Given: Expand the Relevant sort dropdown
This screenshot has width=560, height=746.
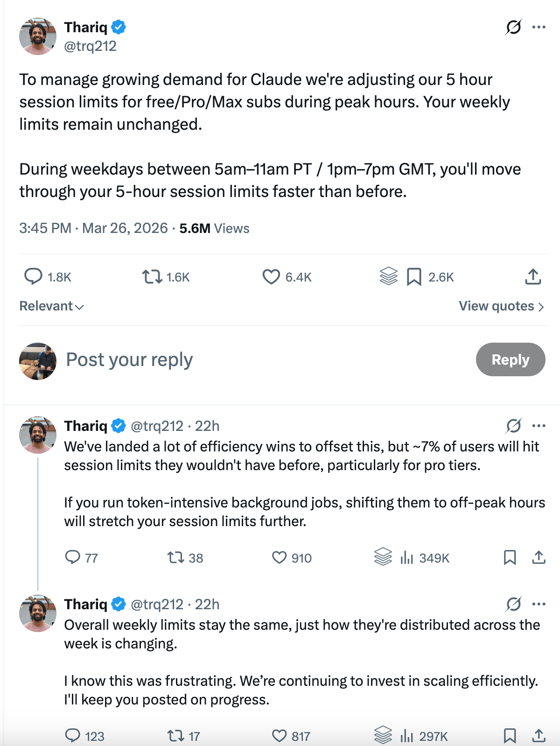Looking at the screenshot, I should point(51,306).
